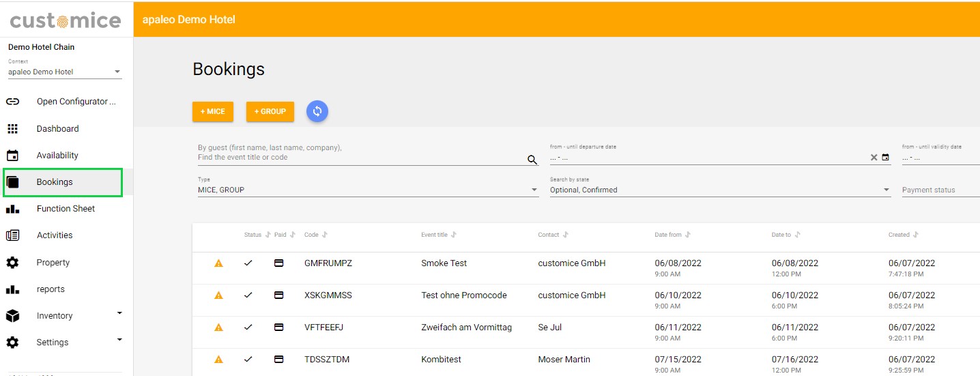Click warning icon for Smoke Test booking

point(218,263)
